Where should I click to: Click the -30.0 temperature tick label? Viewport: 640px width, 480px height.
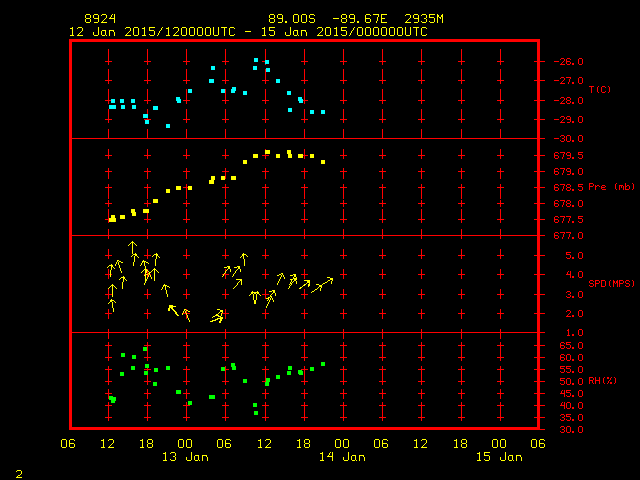568,139
